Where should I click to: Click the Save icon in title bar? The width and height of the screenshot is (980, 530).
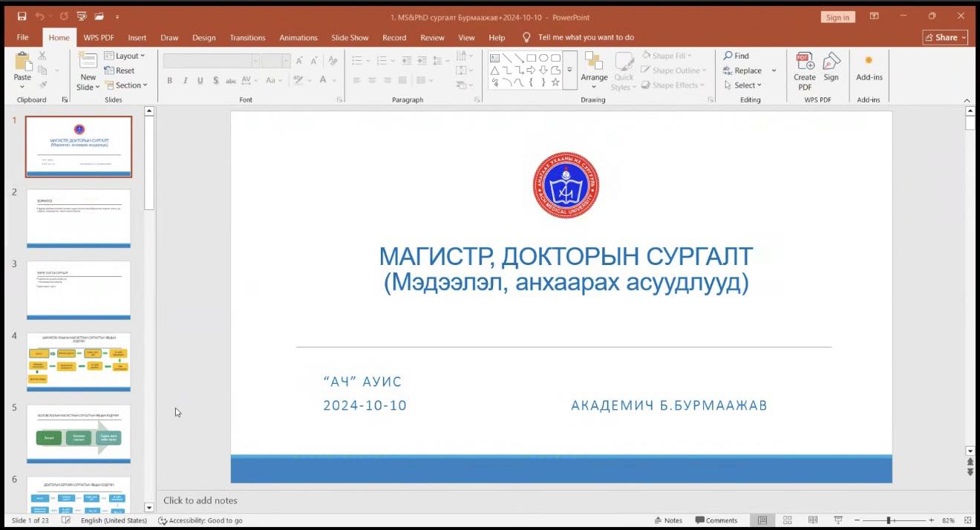click(x=22, y=16)
